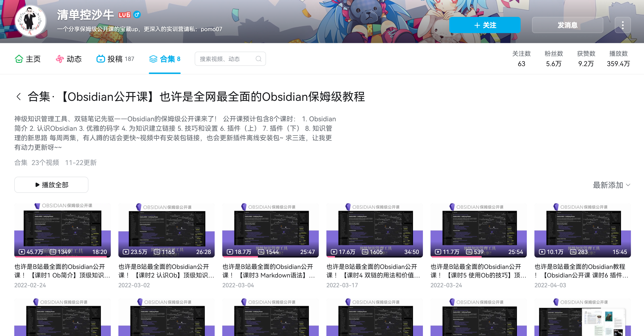The width and height of the screenshot is (644, 336).
Task: Click the LV6 level badge
Action: tap(125, 15)
